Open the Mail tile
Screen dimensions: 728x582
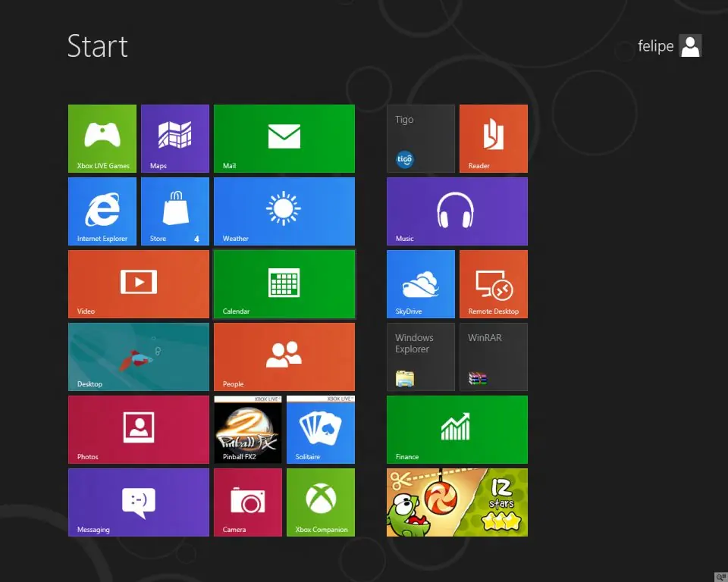pyautogui.click(x=284, y=139)
